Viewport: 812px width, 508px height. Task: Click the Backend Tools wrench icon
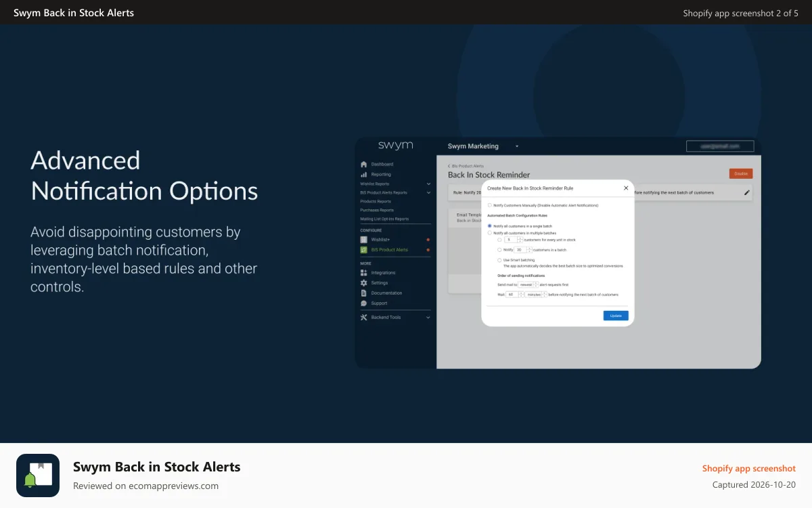363,317
